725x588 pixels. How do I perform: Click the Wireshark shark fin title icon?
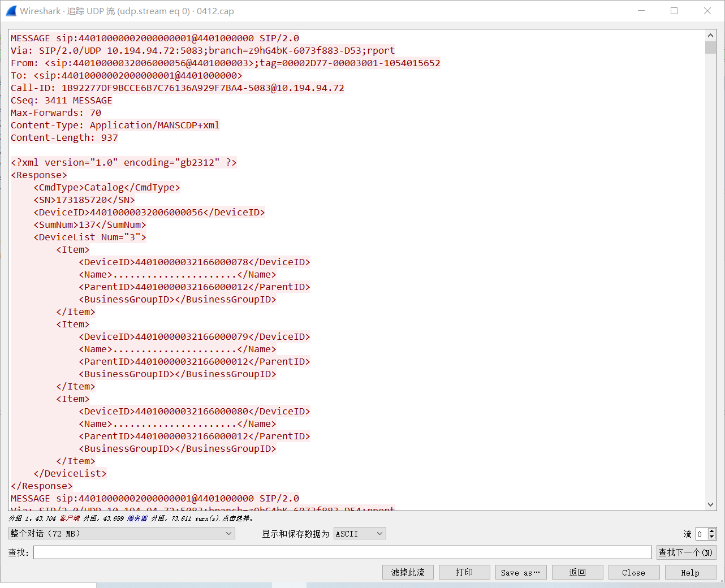11,11
